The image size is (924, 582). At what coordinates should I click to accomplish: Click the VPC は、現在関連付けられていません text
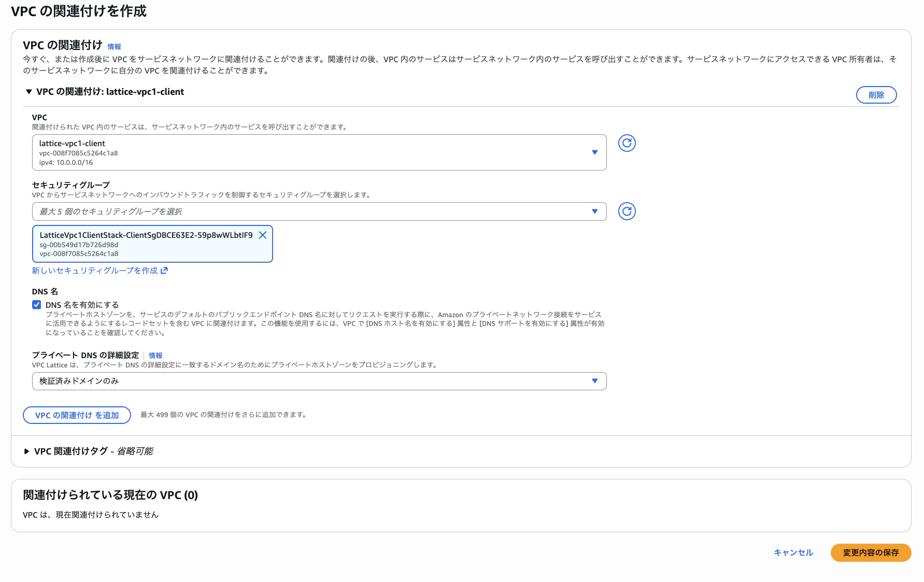91,515
